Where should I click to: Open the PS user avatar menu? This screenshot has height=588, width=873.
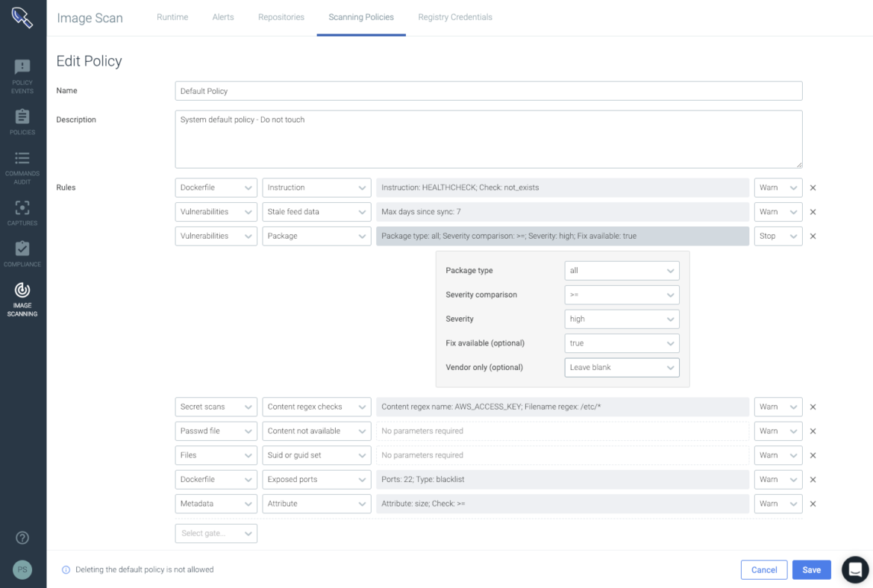click(x=22, y=569)
